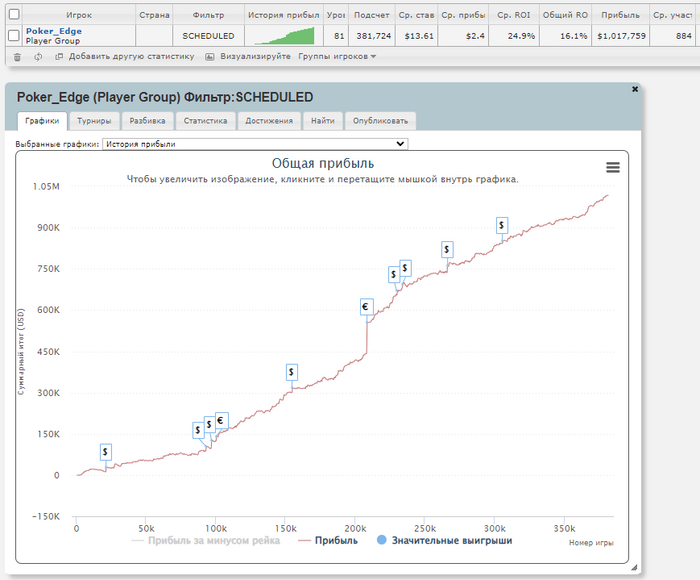Click the first $ win marker near 20k games
Screen dimensions: 700x580
[x=105, y=452]
